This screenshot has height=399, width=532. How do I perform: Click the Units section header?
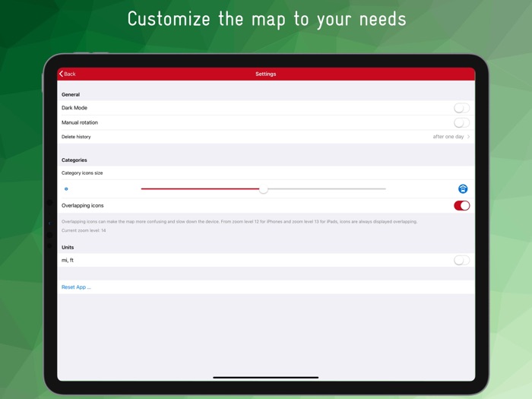(68, 247)
